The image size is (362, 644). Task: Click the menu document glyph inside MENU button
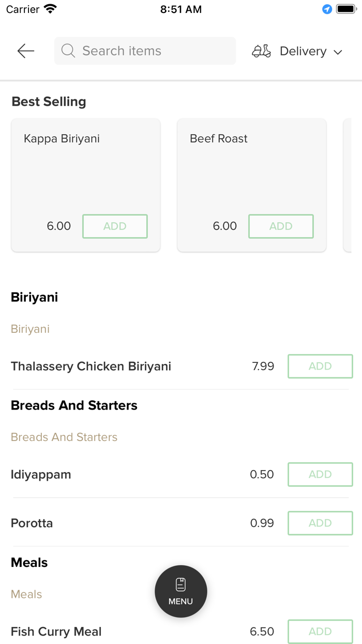coord(180,583)
